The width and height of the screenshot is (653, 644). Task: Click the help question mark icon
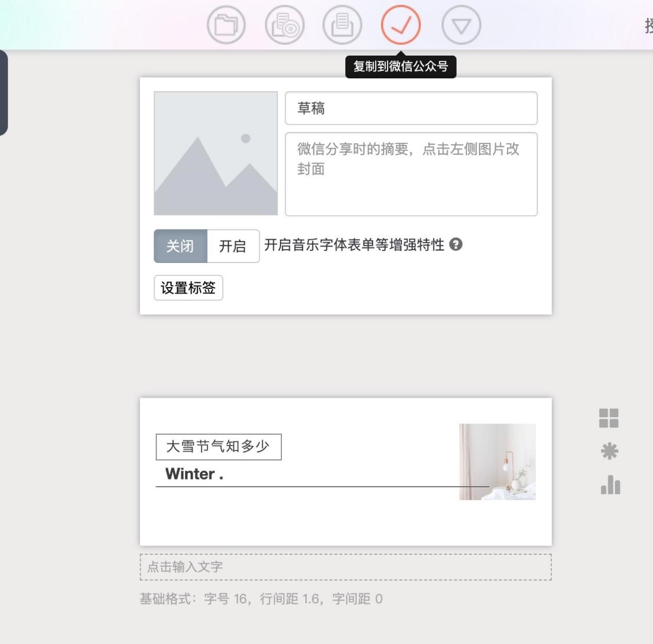(456, 244)
